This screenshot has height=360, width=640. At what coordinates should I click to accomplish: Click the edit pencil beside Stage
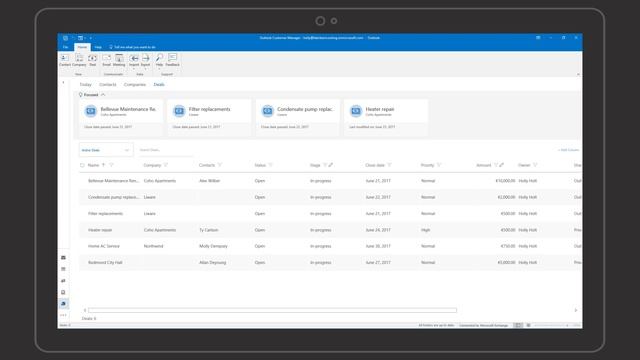331,165
